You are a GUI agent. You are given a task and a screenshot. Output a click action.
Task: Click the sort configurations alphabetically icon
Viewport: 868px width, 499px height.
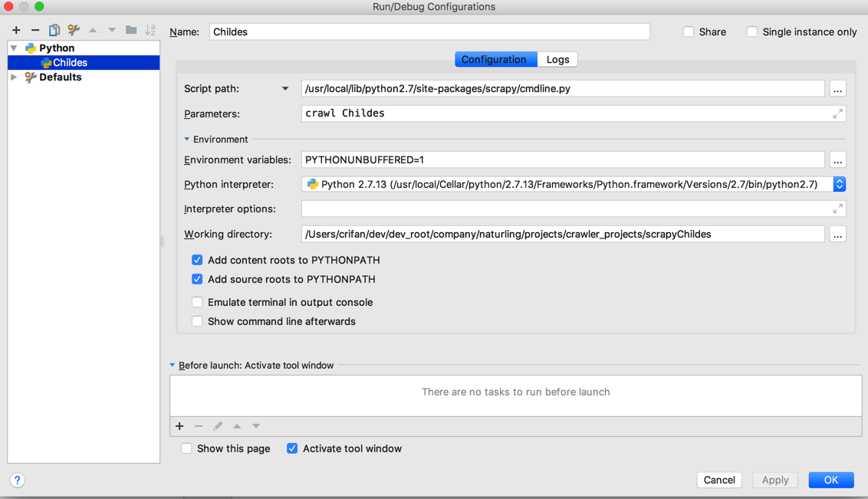click(x=150, y=30)
